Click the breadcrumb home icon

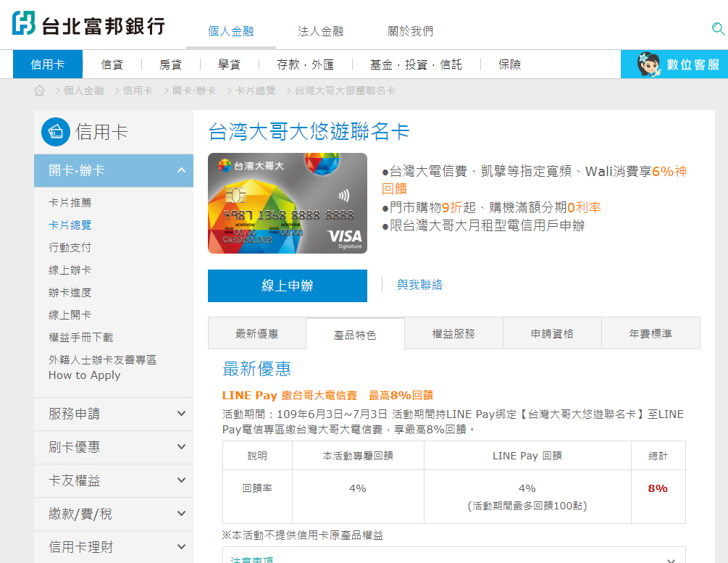[39, 91]
